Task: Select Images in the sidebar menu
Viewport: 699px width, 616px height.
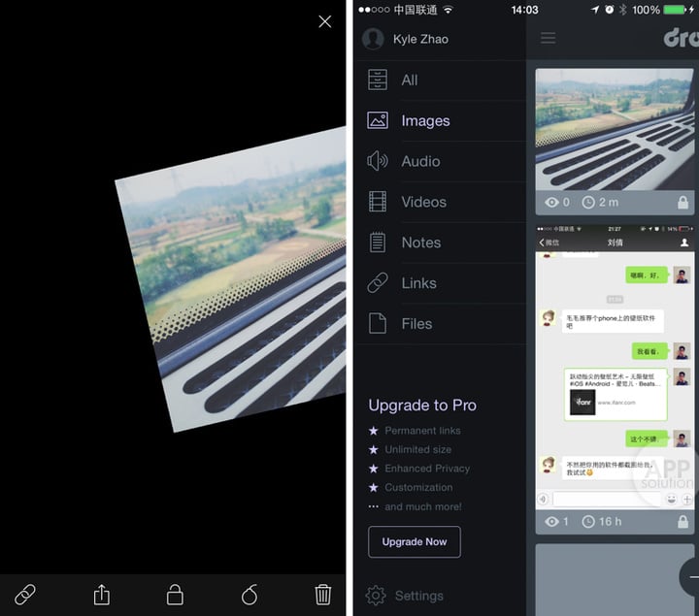Action: [425, 121]
